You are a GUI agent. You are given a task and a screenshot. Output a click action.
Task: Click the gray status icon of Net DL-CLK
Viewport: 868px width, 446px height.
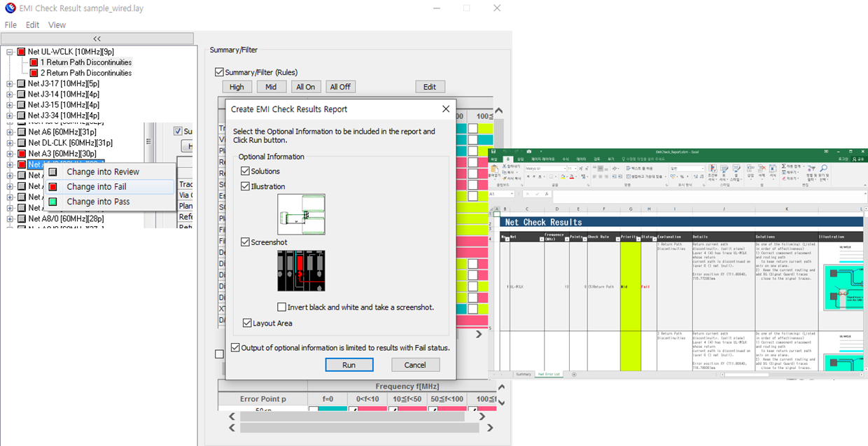tap(21, 143)
